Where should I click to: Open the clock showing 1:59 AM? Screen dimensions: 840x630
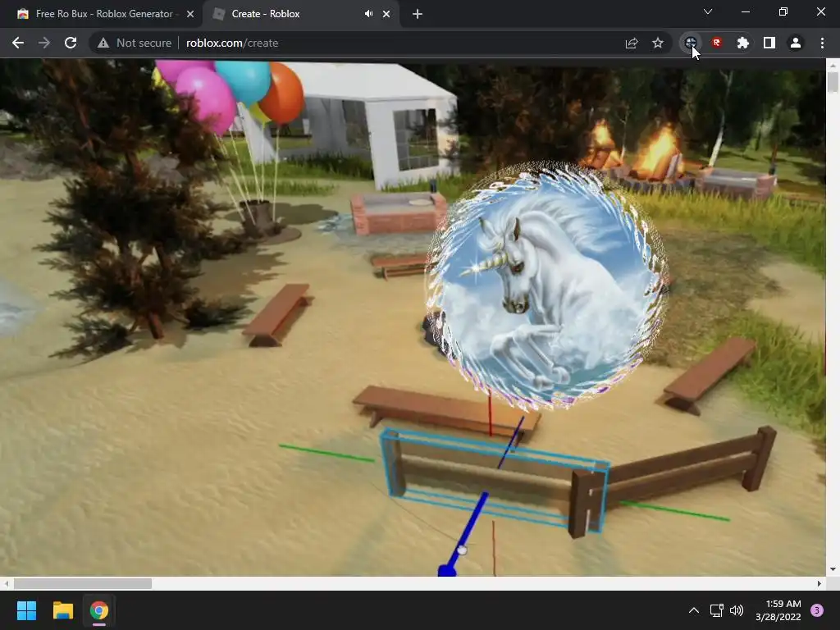point(778,610)
